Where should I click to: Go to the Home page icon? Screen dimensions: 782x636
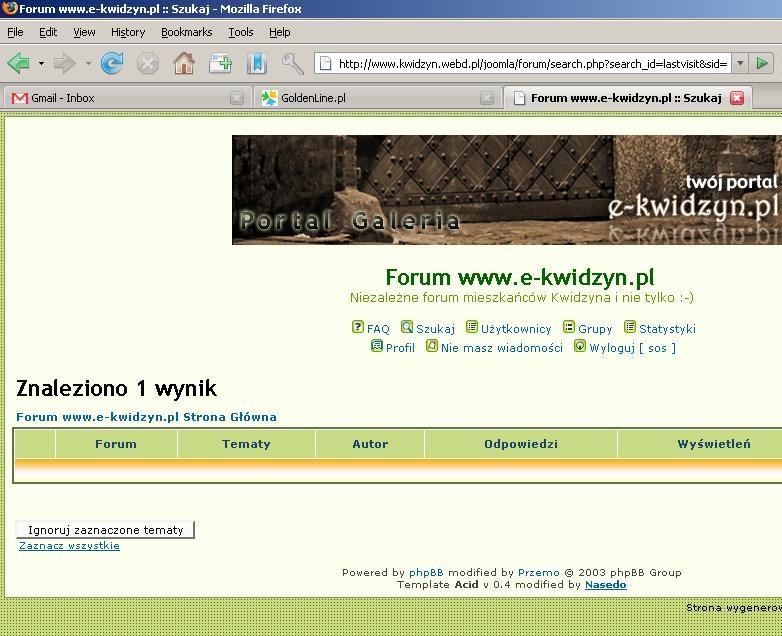tap(184, 64)
